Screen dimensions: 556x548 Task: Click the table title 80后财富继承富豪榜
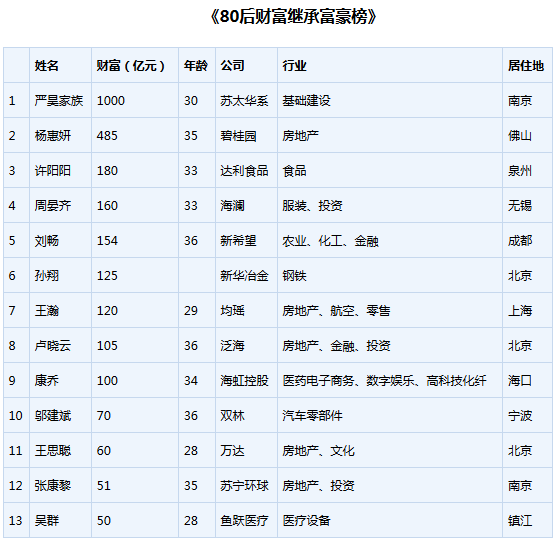point(293,17)
